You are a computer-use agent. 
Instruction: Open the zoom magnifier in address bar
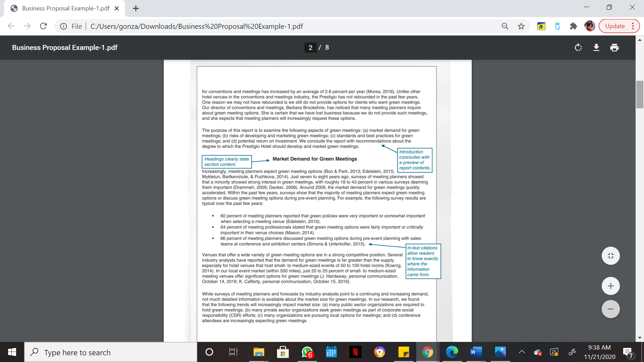[505, 26]
